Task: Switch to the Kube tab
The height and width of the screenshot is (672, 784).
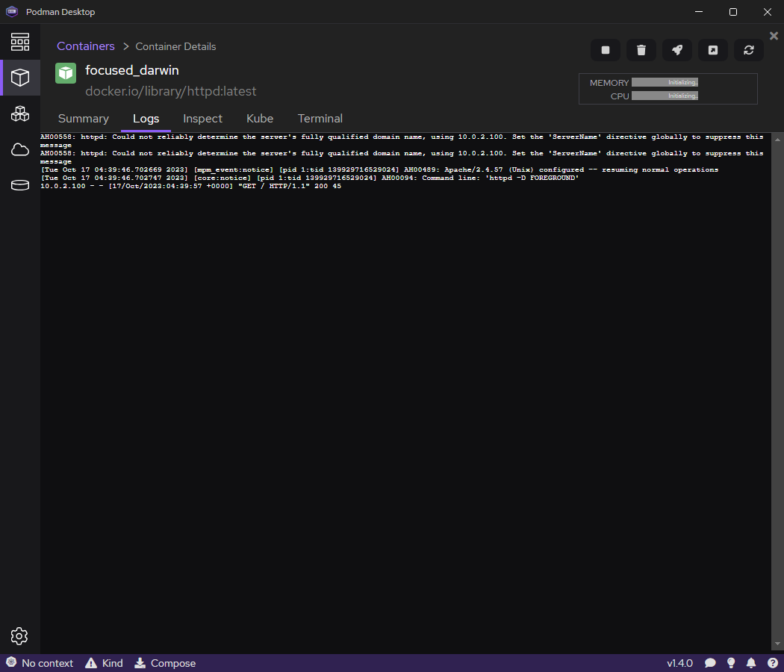Action: pyautogui.click(x=260, y=119)
